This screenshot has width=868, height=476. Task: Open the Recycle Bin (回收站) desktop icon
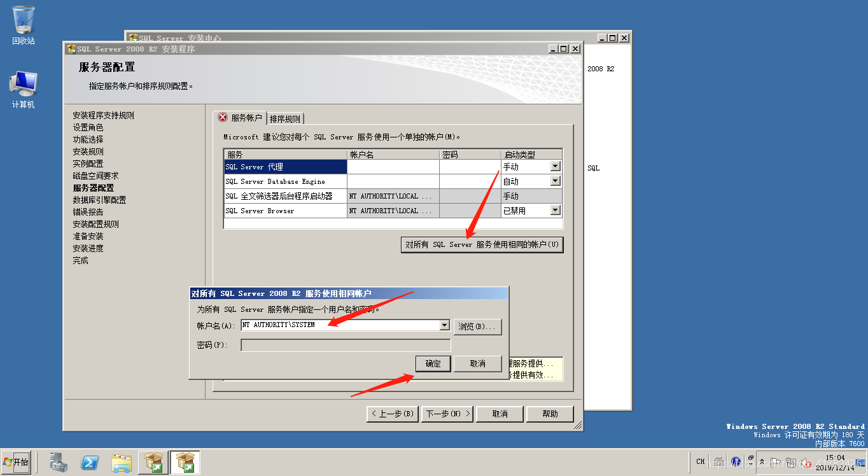point(24,25)
